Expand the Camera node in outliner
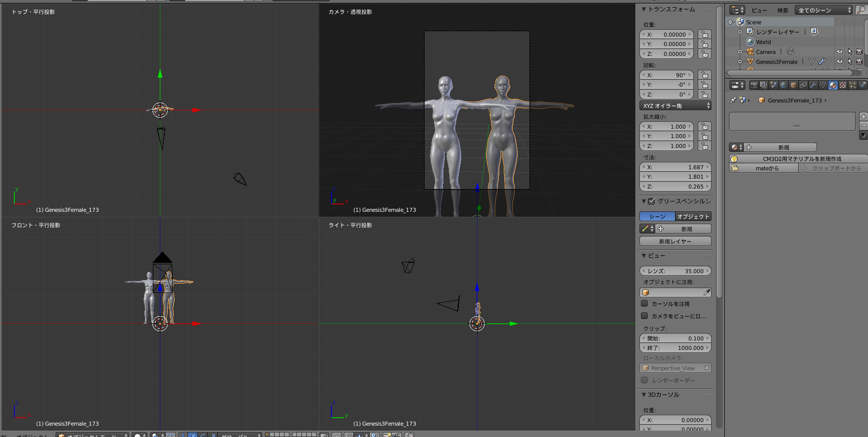 pos(740,51)
